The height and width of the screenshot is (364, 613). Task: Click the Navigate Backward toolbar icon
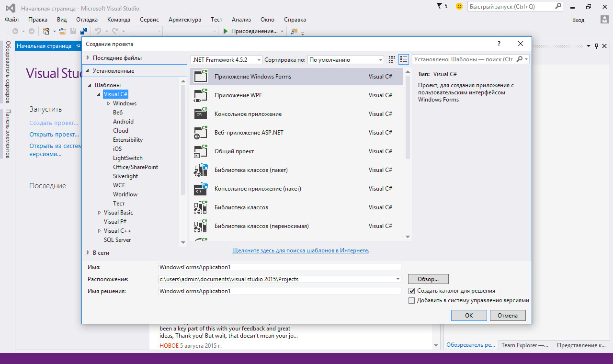(15, 31)
